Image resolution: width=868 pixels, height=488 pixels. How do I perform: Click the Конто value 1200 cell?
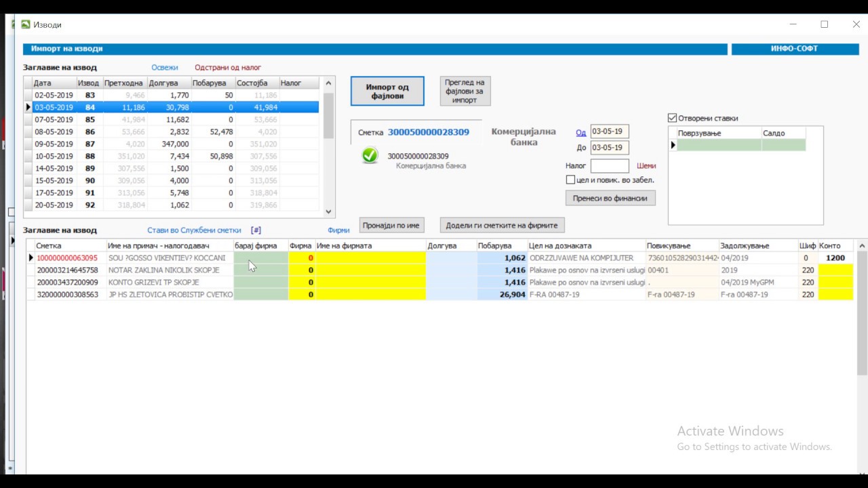coord(835,258)
